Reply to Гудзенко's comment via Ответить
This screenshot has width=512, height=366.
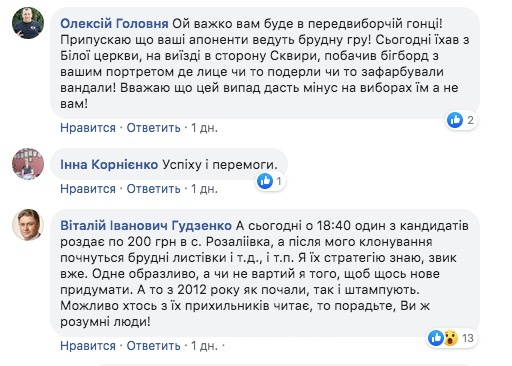153,346
